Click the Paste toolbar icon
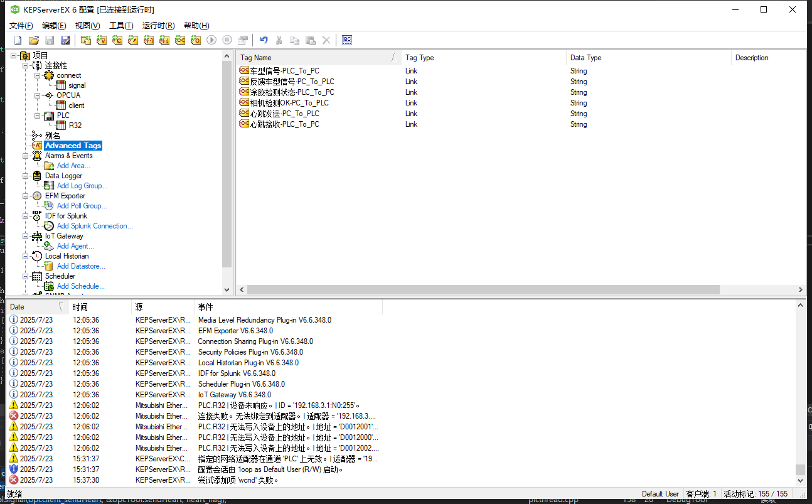The width and height of the screenshot is (812, 504). (311, 40)
